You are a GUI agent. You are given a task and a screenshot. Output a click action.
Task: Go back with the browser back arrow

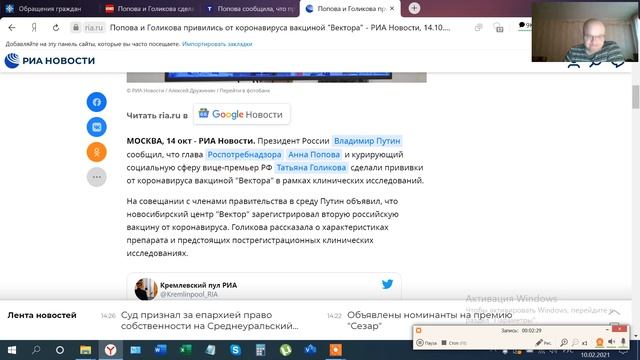pos(12,27)
